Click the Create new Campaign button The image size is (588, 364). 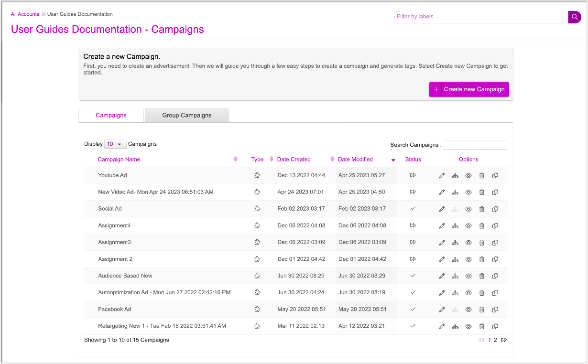(469, 89)
